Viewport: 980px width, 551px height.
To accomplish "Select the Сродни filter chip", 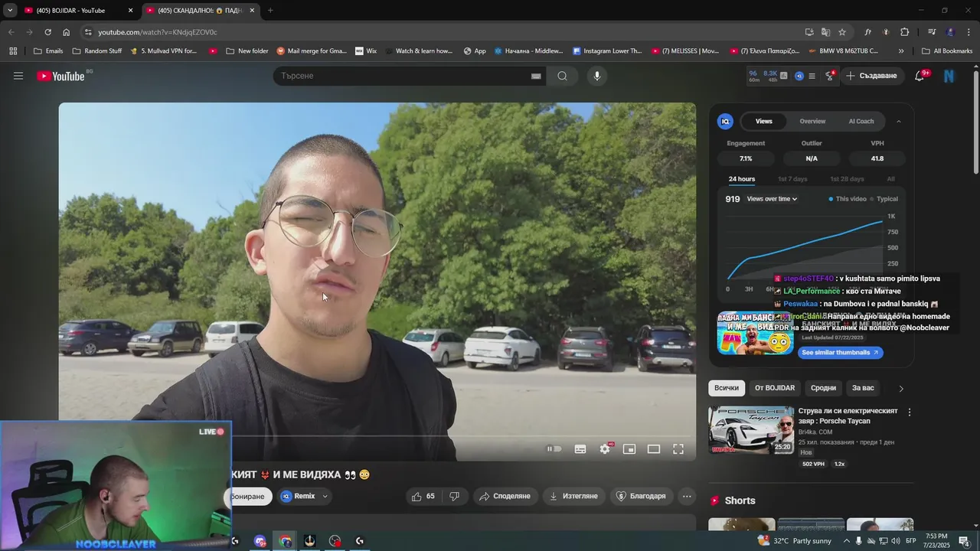I will click(x=823, y=388).
